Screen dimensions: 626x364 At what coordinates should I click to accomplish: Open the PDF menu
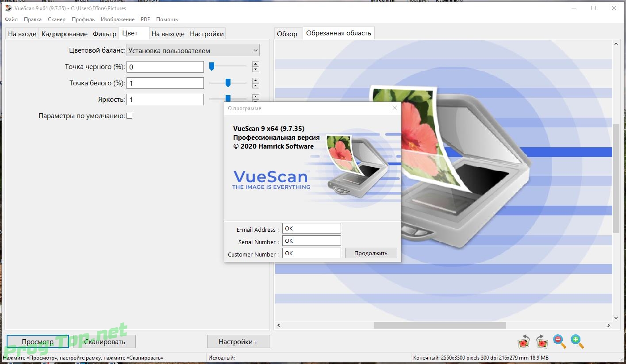point(145,19)
